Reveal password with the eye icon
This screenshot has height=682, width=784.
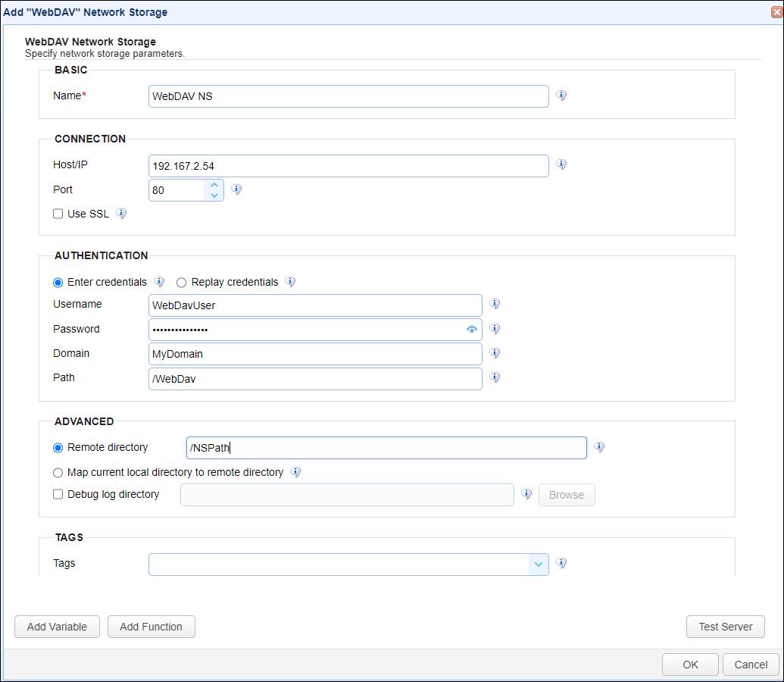pyautogui.click(x=471, y=329)
